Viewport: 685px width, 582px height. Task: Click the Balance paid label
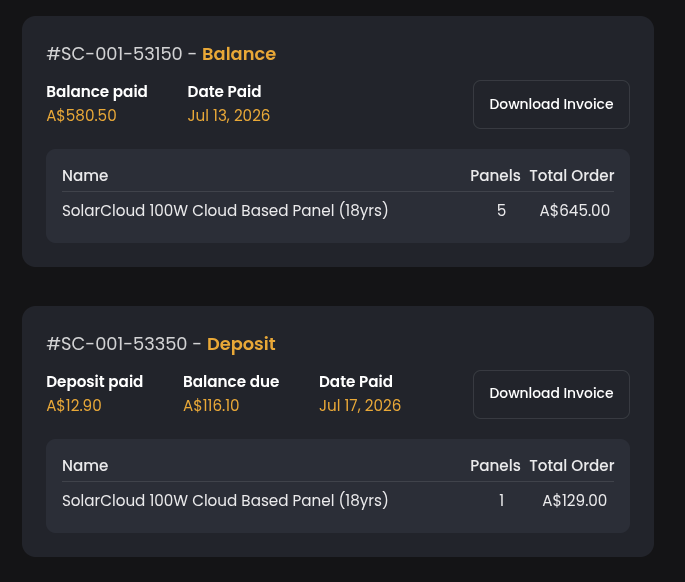[x=97, y=92]
